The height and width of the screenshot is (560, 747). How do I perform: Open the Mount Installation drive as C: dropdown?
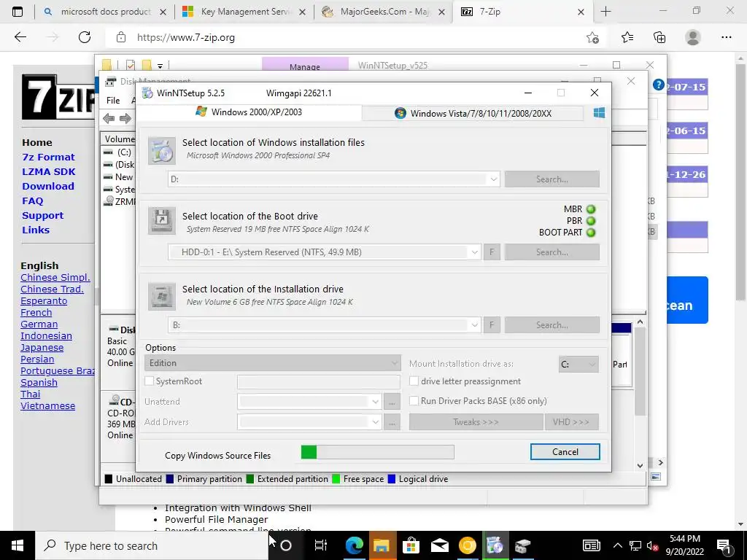[x=578, y=365]
